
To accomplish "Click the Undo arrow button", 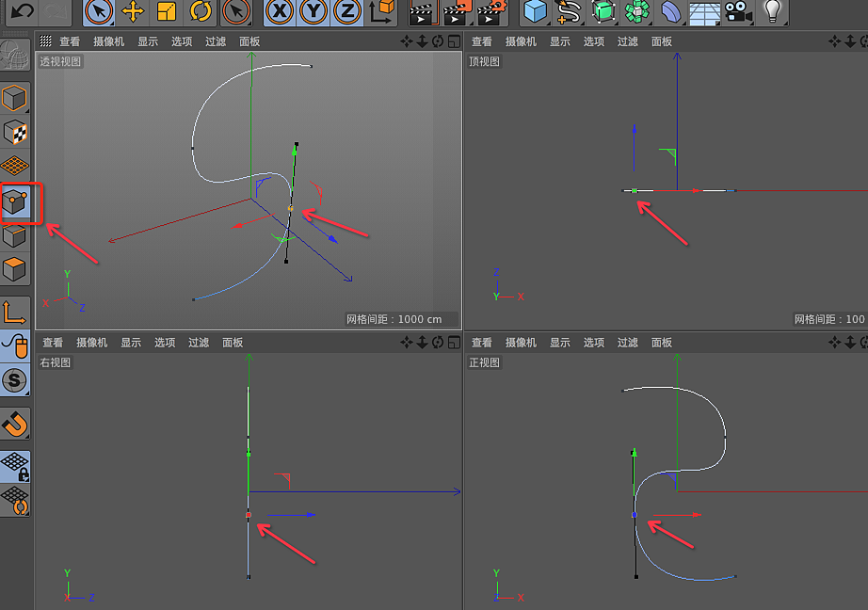I will pos(24,13).
